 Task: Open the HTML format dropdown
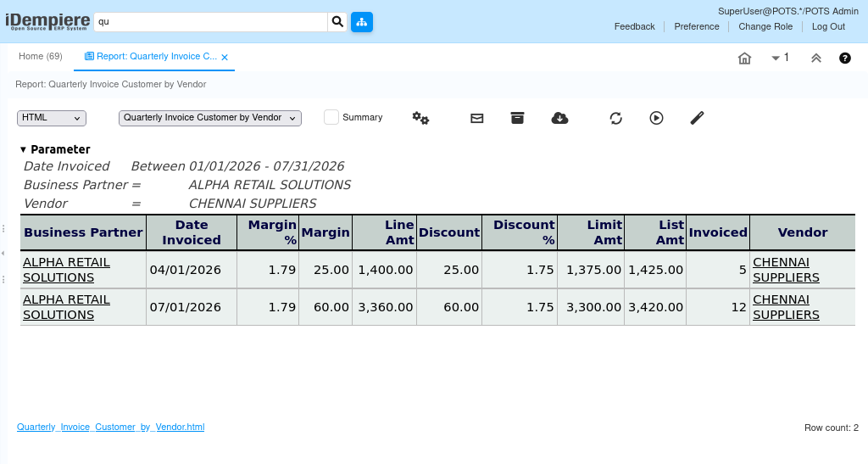point(52,118)
